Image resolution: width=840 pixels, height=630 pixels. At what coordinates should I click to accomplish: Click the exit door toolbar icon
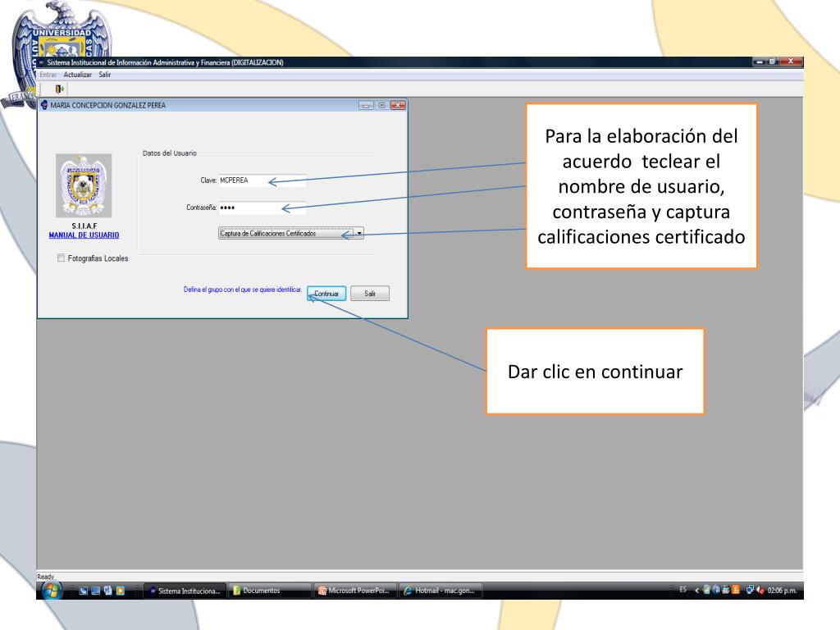[x=58, y=89]
